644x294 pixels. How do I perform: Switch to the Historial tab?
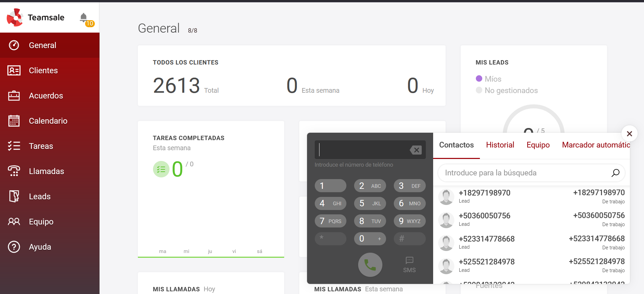500,145
